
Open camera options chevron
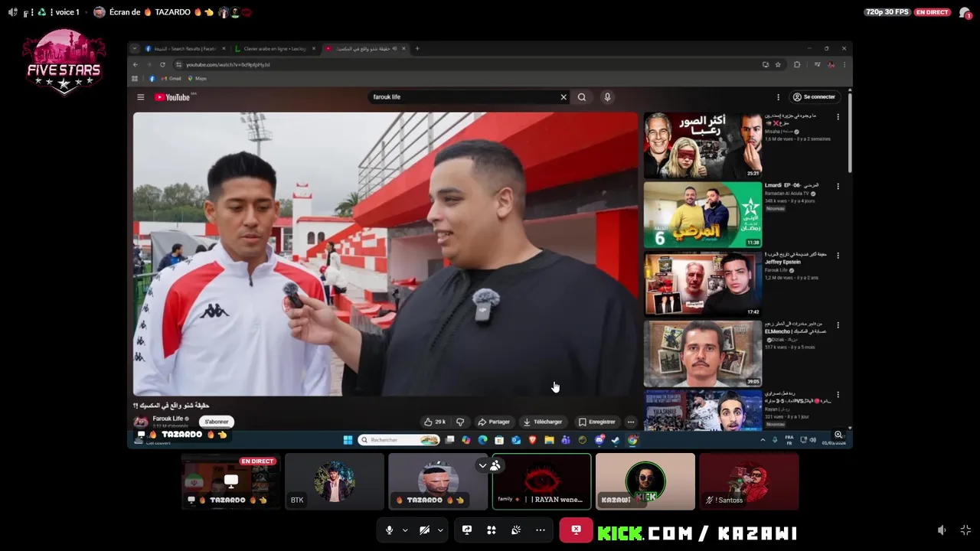[440, 530]
